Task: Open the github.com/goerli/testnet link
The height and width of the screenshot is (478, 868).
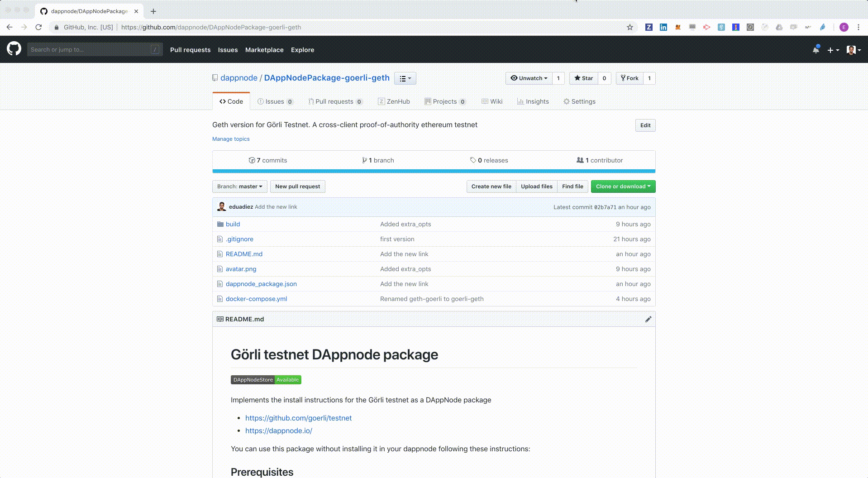Action: pos(298,418)
